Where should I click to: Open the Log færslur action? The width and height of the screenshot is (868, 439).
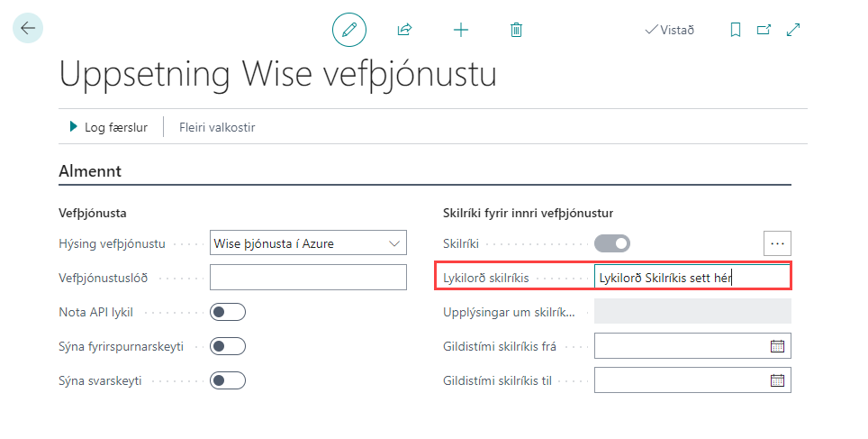[x=108, y=127]
